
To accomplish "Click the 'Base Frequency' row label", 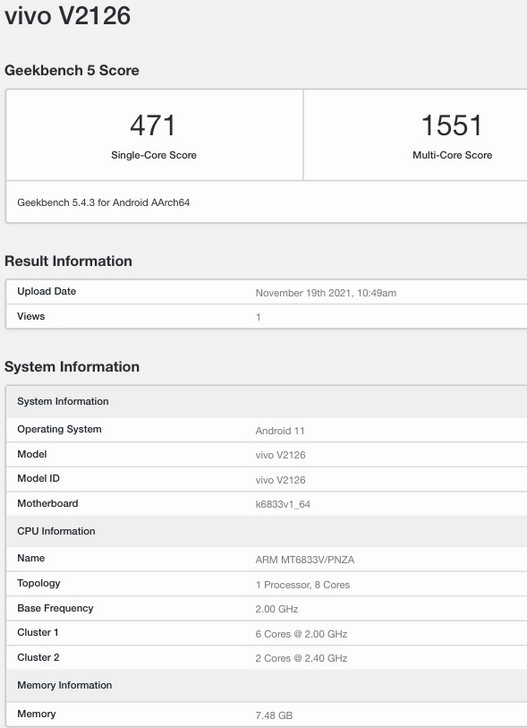I will (x=55, y=608).
